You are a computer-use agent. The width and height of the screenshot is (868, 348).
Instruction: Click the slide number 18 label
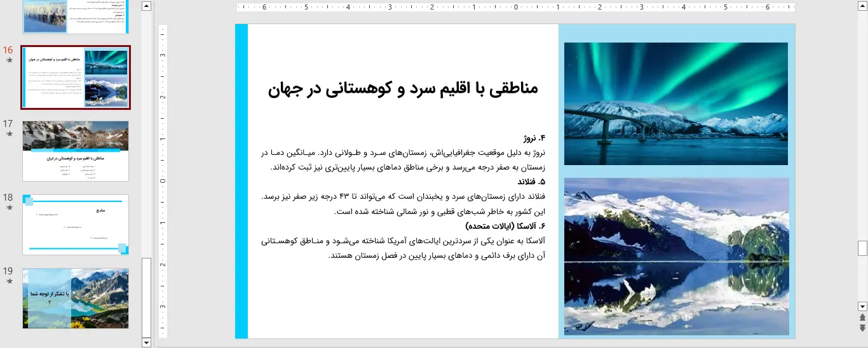pos(8,197)
